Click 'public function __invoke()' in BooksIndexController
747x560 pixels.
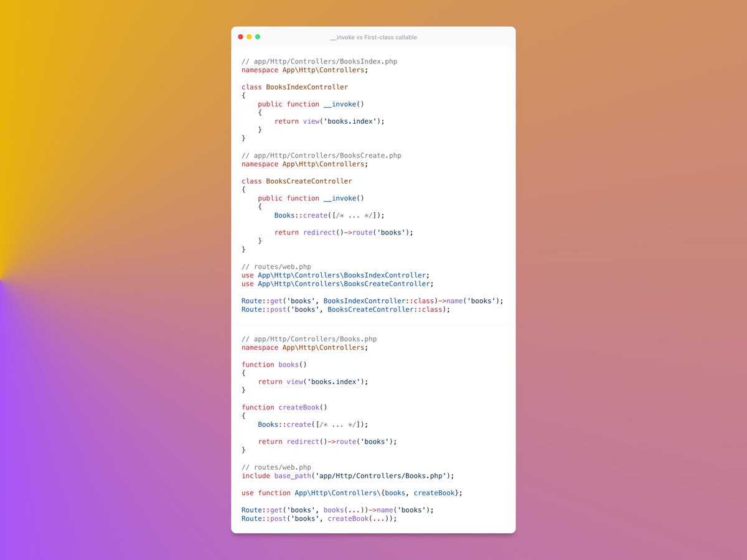(311, 105)
